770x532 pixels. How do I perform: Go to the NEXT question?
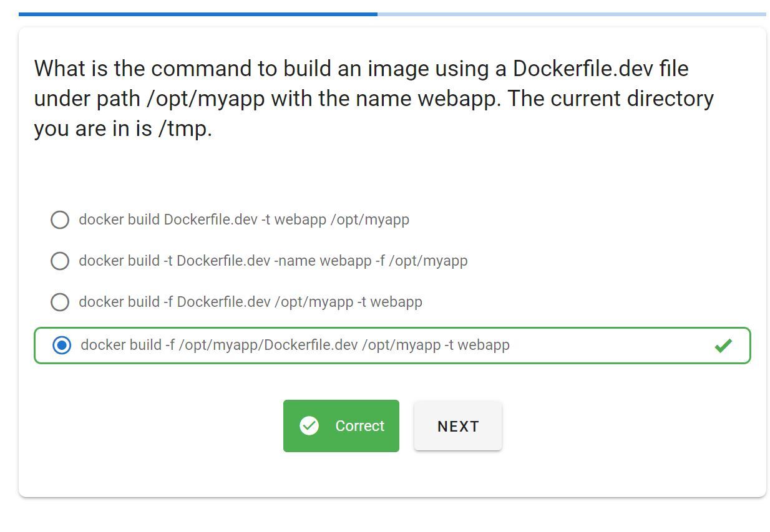(x=458, y=426)
